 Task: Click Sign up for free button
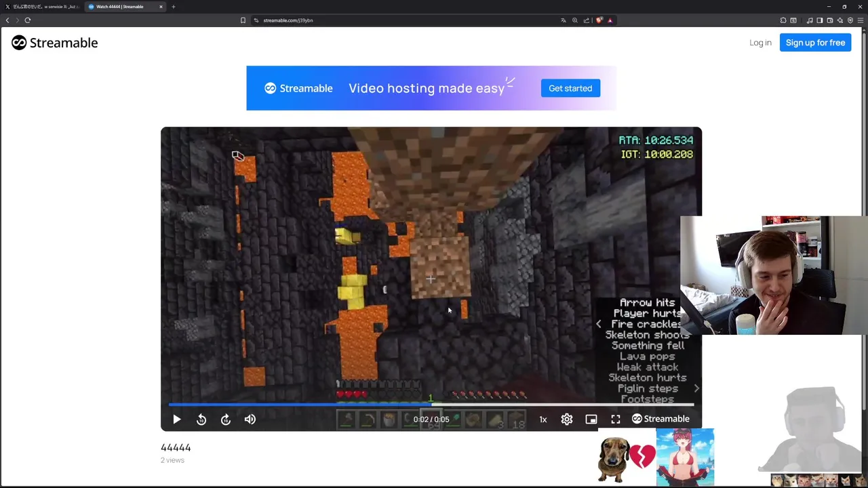(x=815, y=43)
